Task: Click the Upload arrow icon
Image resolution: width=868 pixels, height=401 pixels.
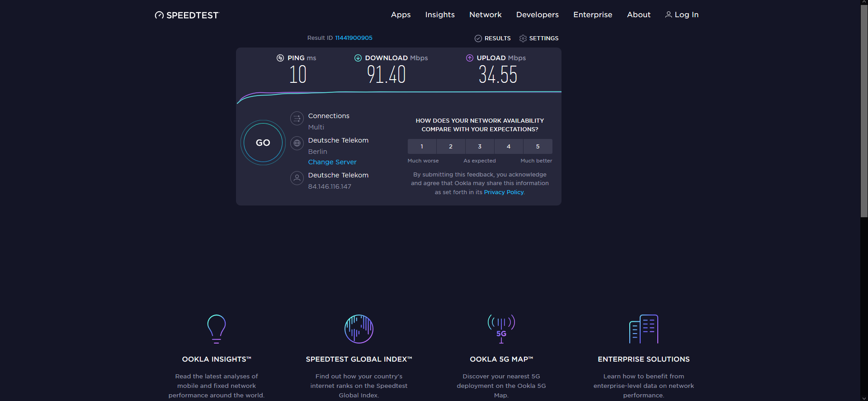Action: click(470, 58)
